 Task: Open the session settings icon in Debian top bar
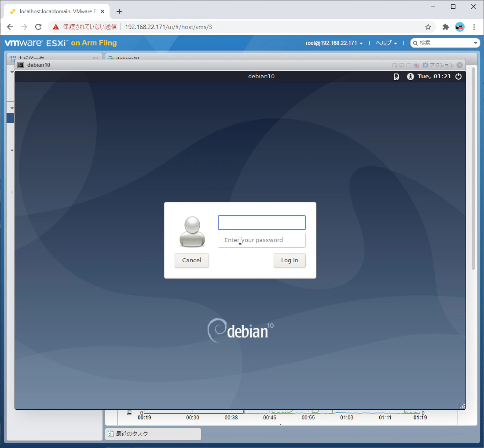(396, 77)
